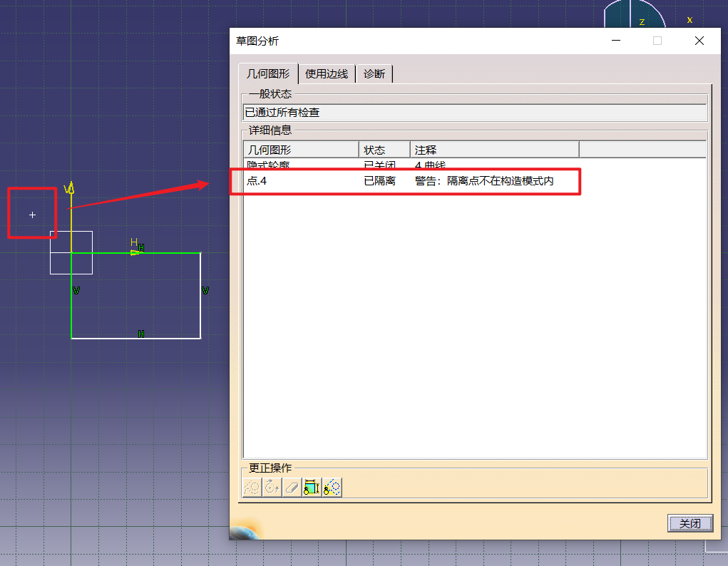The image size is (728, 566).
Task: Open the 诊断 tab
Action: click(x=374, y=73)
